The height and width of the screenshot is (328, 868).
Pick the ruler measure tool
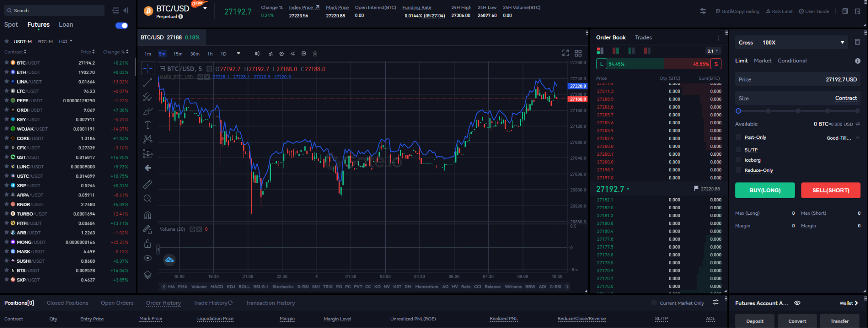[x=147, y=184]
